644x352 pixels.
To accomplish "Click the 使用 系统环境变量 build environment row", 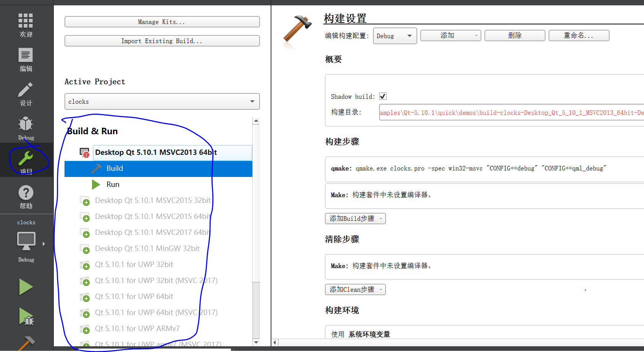I will coord(484,333).
